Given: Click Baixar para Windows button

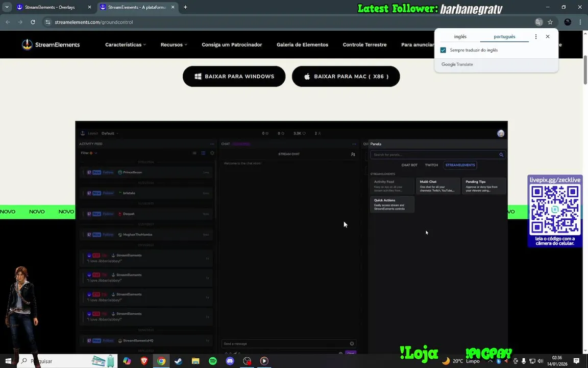Looking at the screenshot, I should [234, 76].
